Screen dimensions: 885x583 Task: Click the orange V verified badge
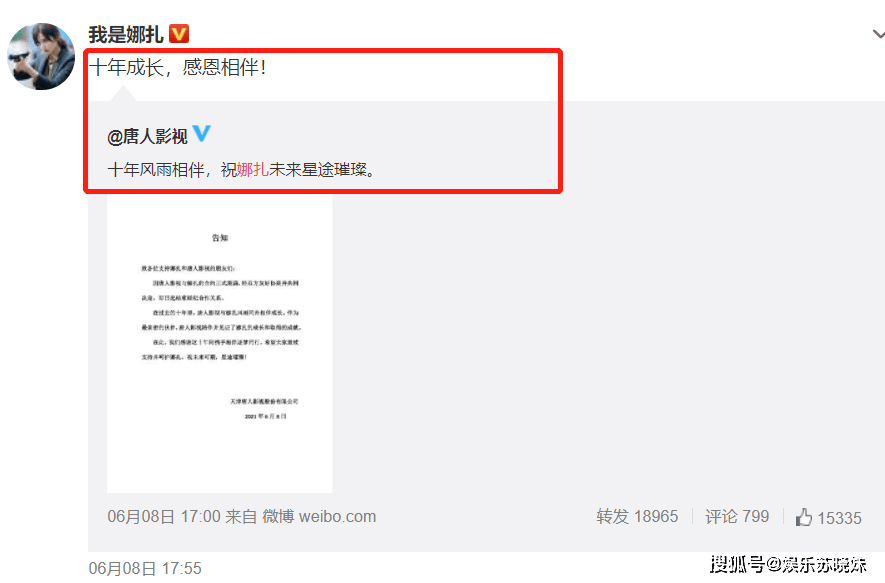pyautogui.click(x=179, y=34)
